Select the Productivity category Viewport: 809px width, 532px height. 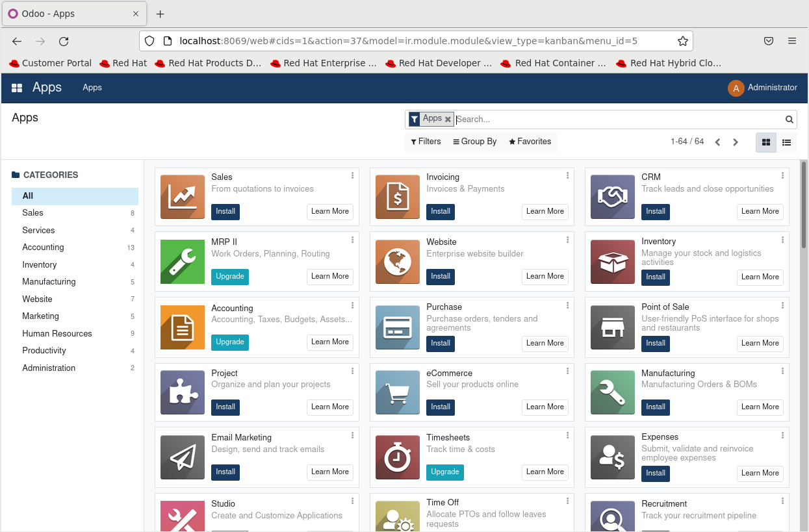pos(75,351)
